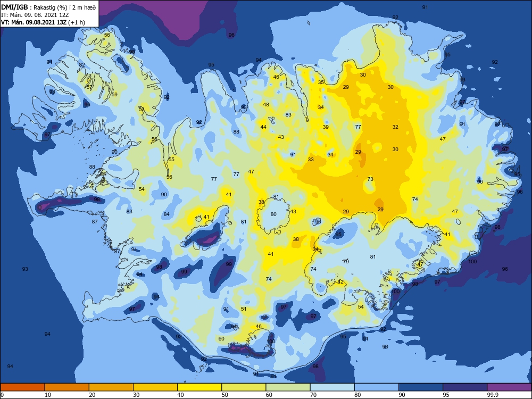
Task: Pick the 20–30 light orange legend swatch
Action: click(x=111, y=387)
